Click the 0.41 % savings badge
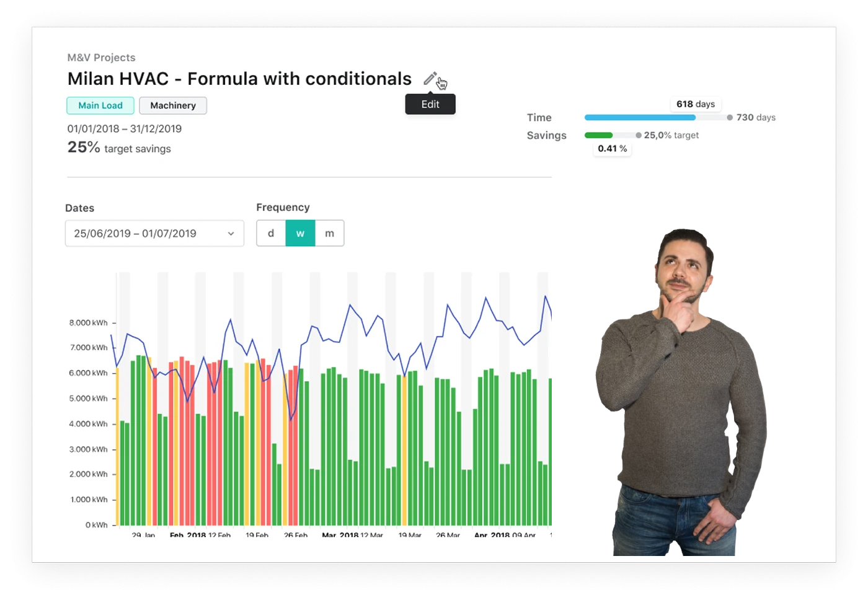 [612, 149]
